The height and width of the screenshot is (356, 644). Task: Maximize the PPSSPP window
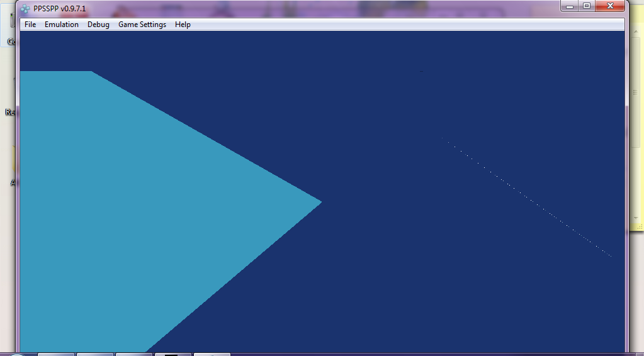pos(587,6)
